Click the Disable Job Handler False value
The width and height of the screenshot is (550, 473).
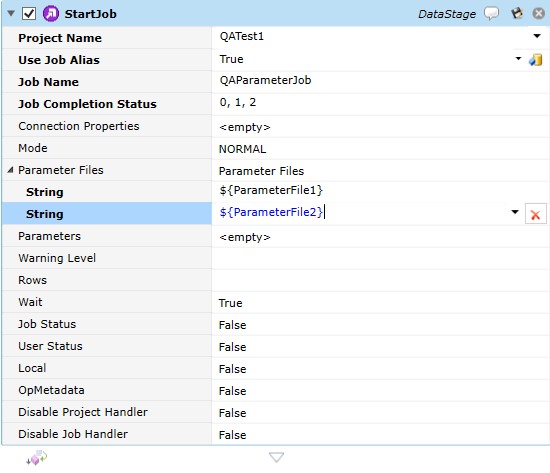[232, 435]
